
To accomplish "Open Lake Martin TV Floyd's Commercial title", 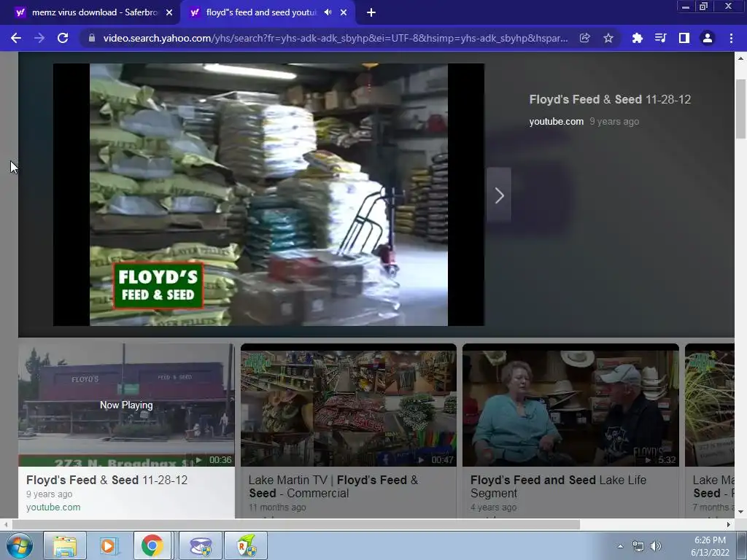I will pos(333,486).
